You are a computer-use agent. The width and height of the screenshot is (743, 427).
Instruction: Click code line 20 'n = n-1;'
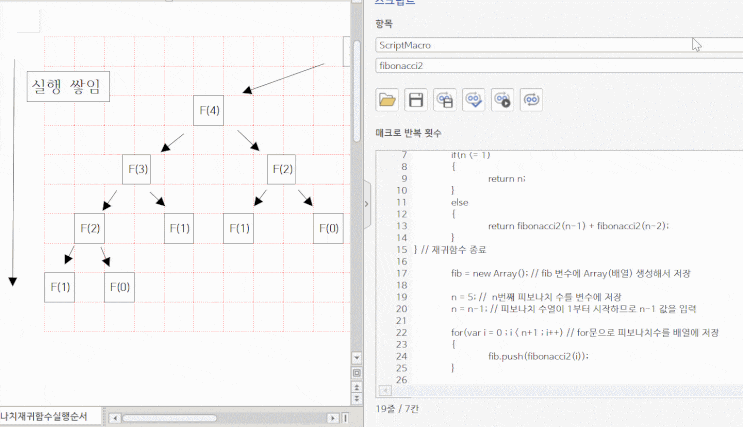pos(573,309)
